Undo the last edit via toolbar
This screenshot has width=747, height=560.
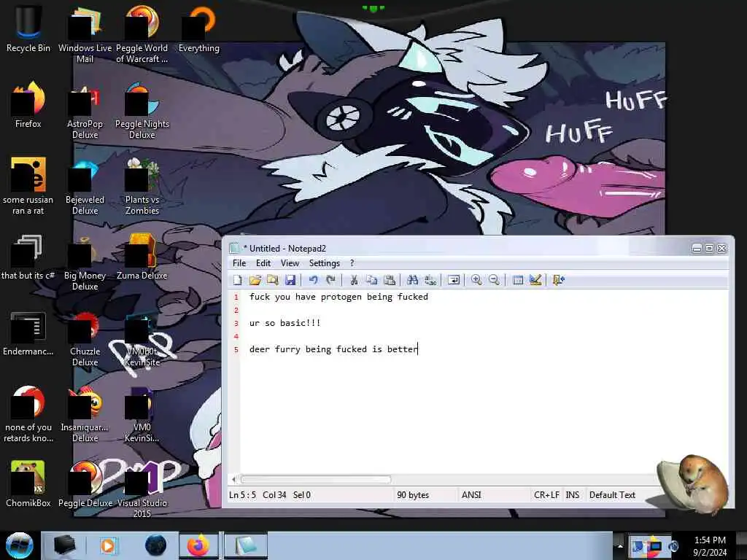313,280
